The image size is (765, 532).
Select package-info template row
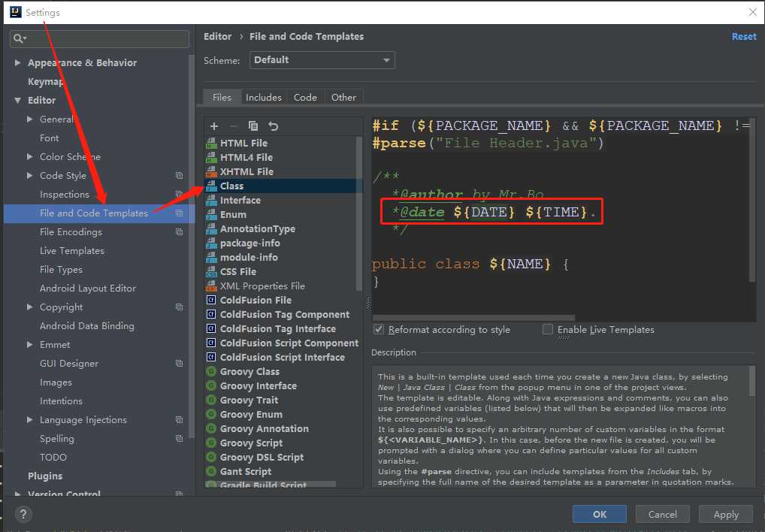(283, 243)
